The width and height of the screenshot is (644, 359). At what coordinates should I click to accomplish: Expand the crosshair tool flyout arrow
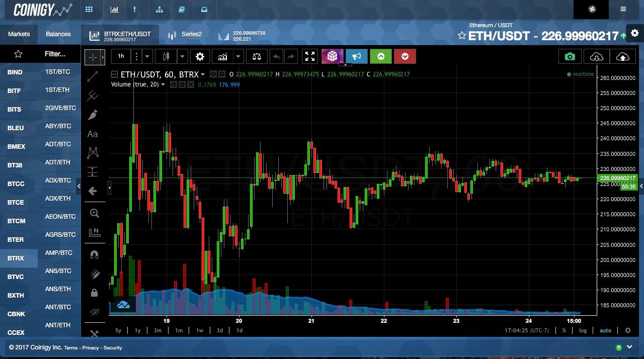[103, 57]
